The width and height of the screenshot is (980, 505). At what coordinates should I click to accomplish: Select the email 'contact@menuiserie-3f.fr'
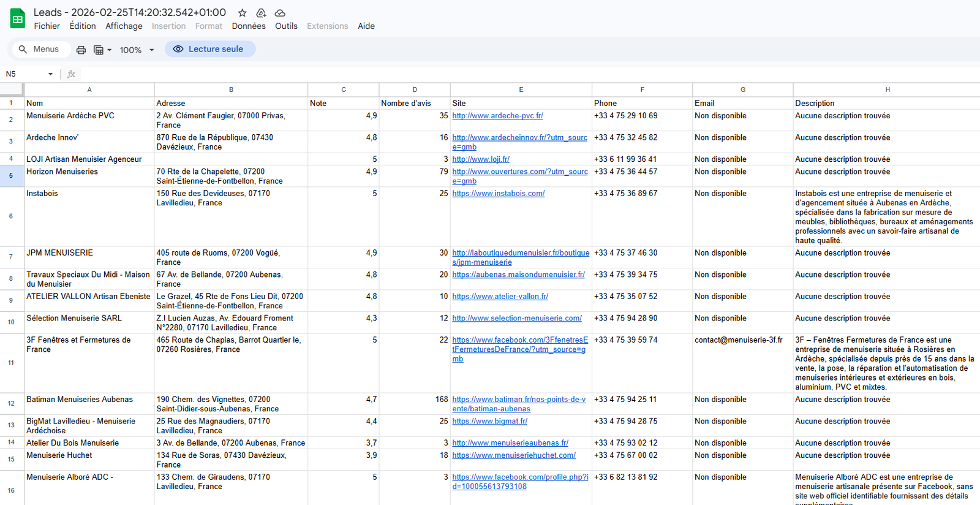pyautogui.click(x=743, y=363)
